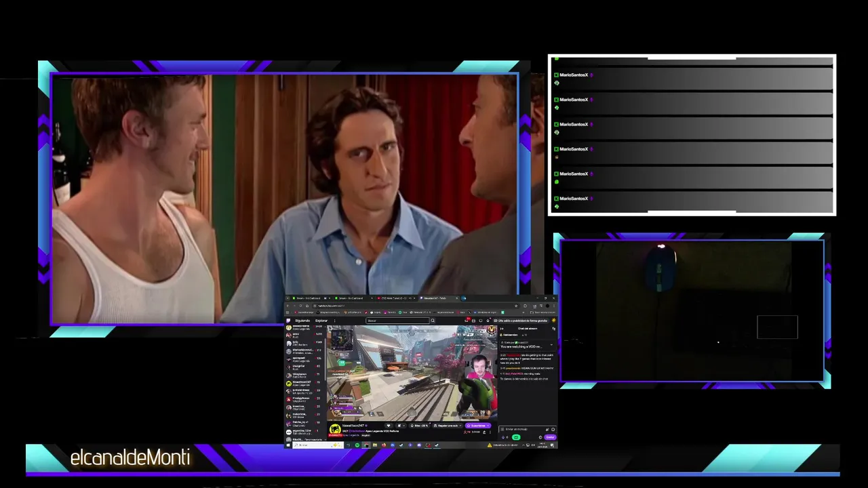Screen dimensions: 868x488
Task: Open the Windows Start menu
Action: (x=288, y=445)
